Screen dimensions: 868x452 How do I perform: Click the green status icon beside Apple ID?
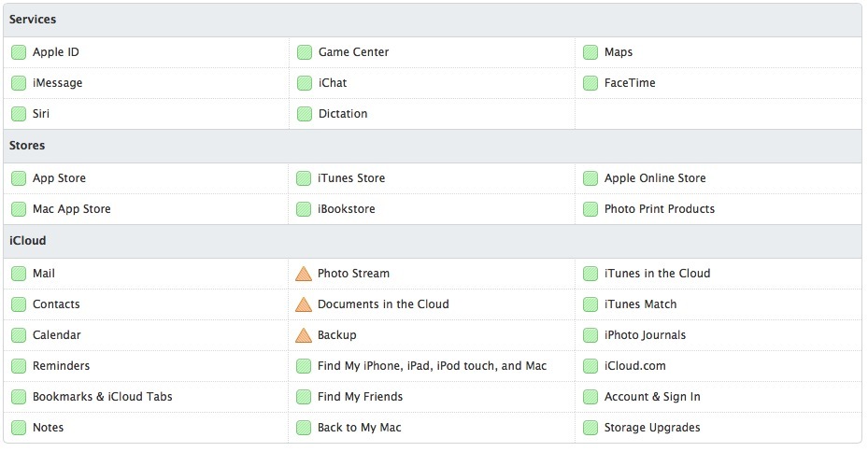[x=19, y=52]
